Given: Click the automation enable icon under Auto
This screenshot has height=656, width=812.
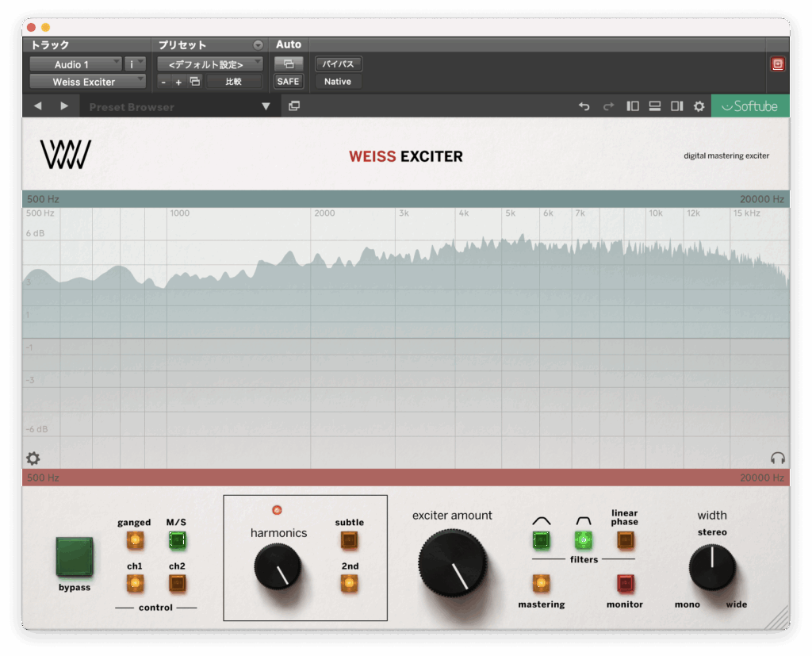Looking at the screenshot, I should [x=289, y=64].
